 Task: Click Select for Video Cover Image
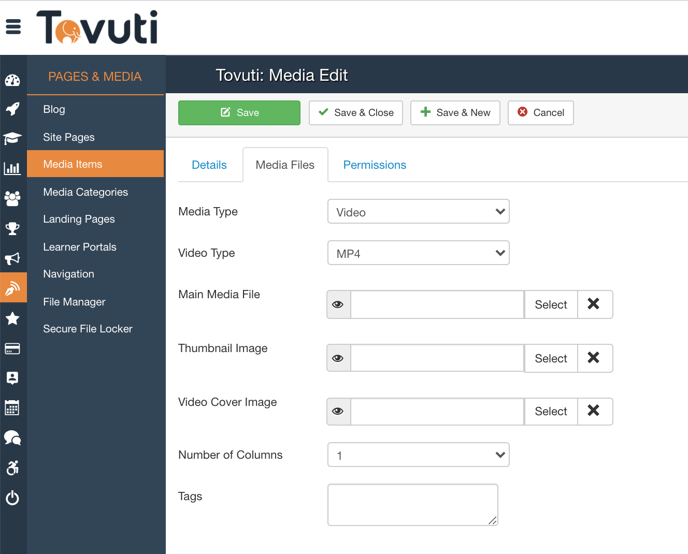pos(551,411)
